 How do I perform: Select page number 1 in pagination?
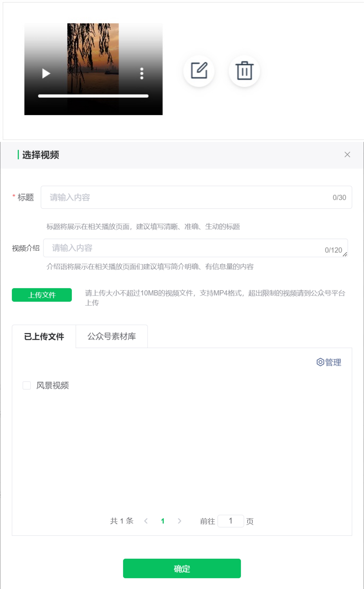[x=163, y=521]
